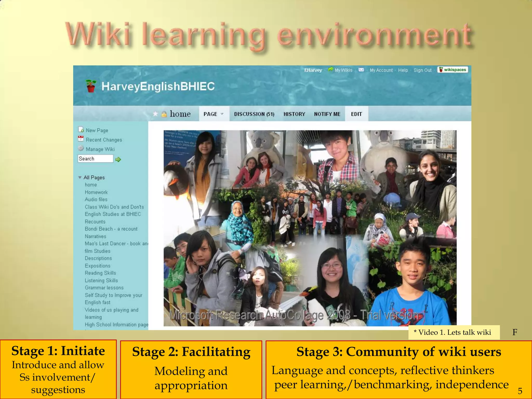
Task: Open Self Study to Improve page
Action: [x=114, y=299]
